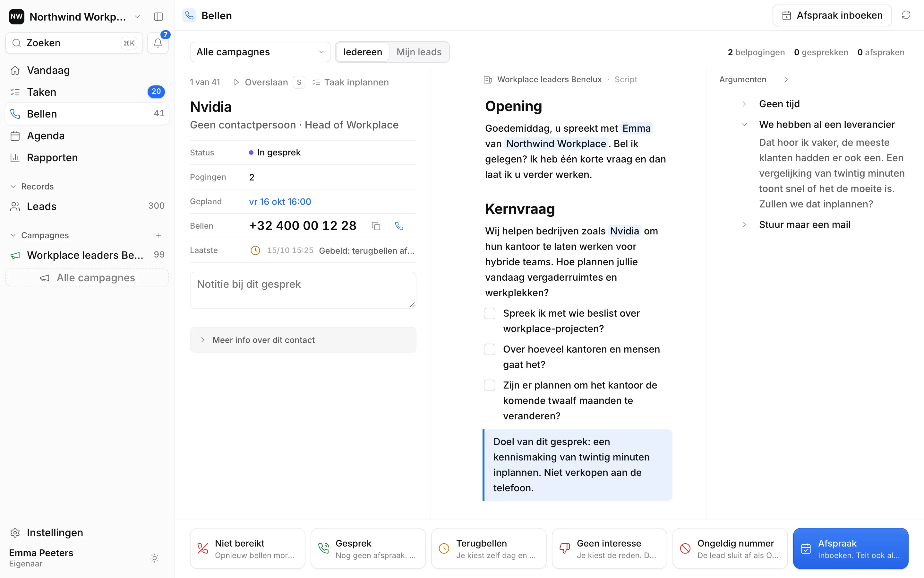Click the Overslaan skip button
924x578 pixels.
click(269, 82)
